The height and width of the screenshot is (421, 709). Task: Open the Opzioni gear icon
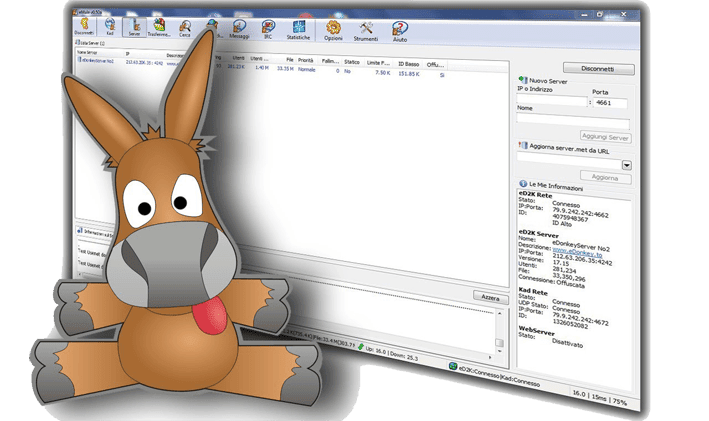coord(333,31)
